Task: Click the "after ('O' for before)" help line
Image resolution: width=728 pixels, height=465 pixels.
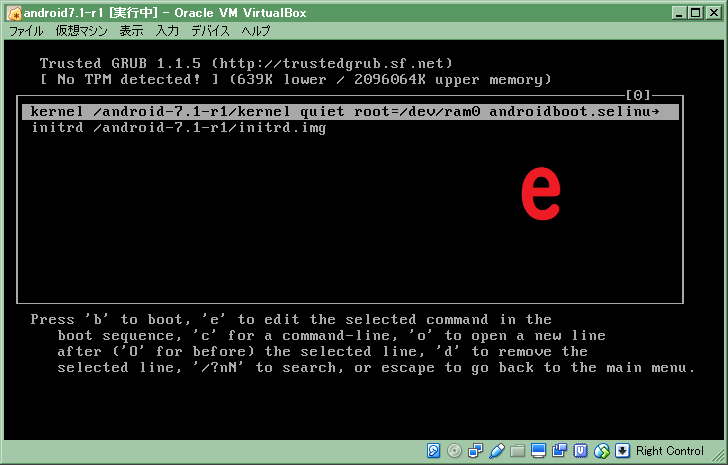Action: [322, 351]
